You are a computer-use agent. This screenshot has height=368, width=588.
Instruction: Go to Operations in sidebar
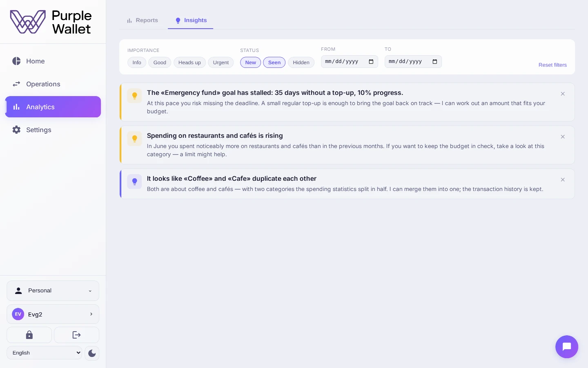tap(53, 84)
